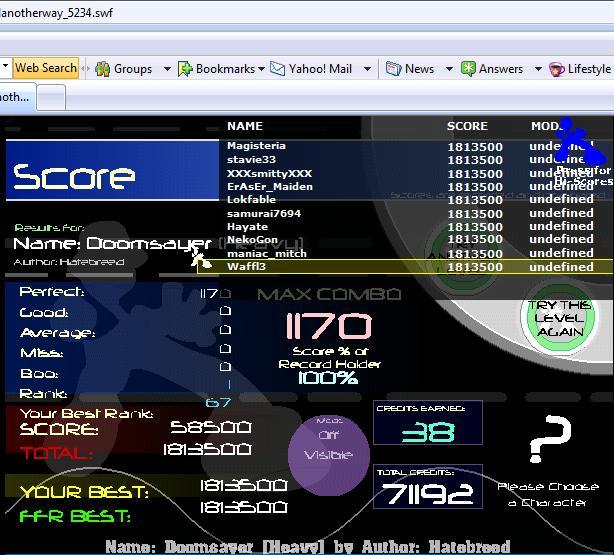Click the News toolbar icon

point(393,69)
